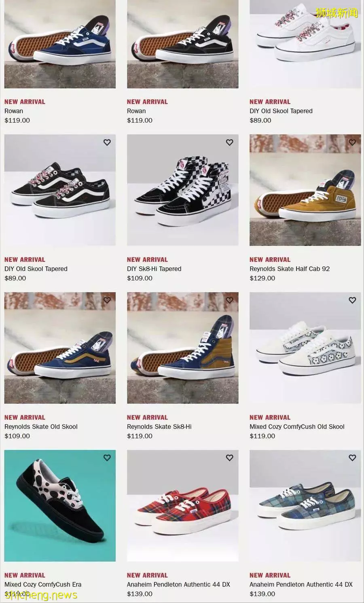This screenshot has width=364, height=603.
Task: Open the blue Rowan shoe image
Action: tap(60, 44)
